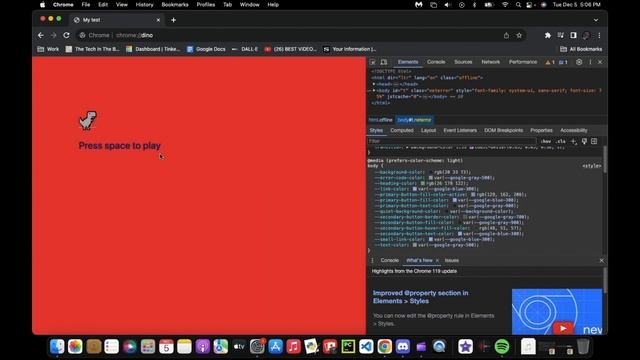The image size is (640, 360).
Task: Open the Computed styles tab
Action: pos(402,131)
